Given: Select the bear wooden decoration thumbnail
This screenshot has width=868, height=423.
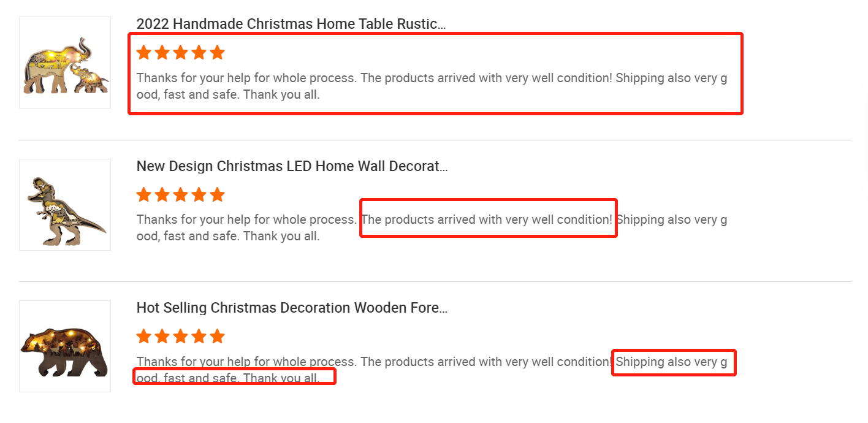Looking at the screenshot, I should click(x=65, y=346).
